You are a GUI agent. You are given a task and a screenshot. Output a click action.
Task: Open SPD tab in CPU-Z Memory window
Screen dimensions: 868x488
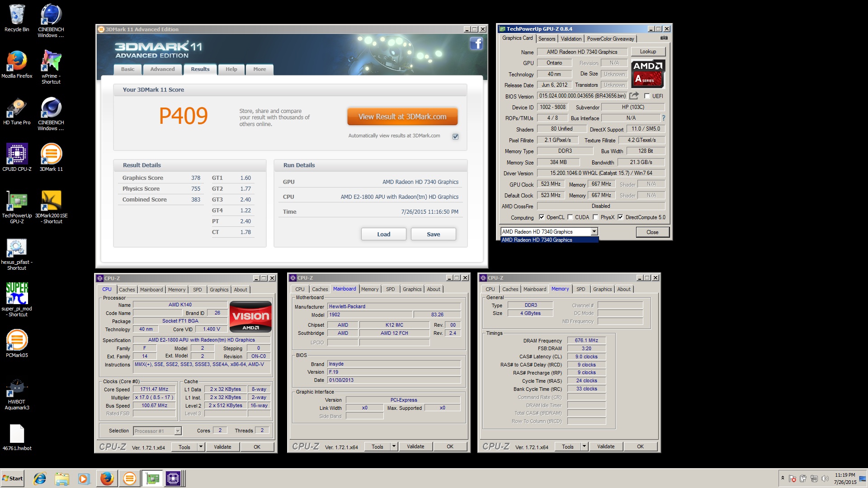click(580, 289)
